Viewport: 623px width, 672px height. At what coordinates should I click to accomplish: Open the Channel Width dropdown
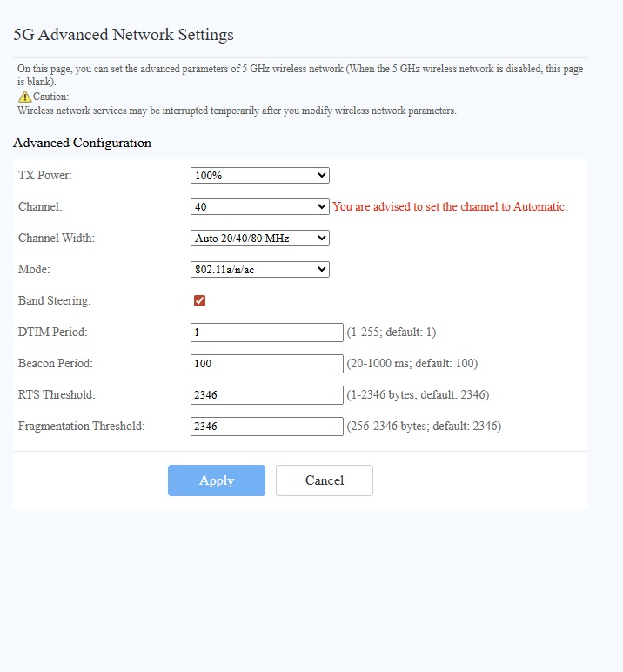tap(259, 239)
